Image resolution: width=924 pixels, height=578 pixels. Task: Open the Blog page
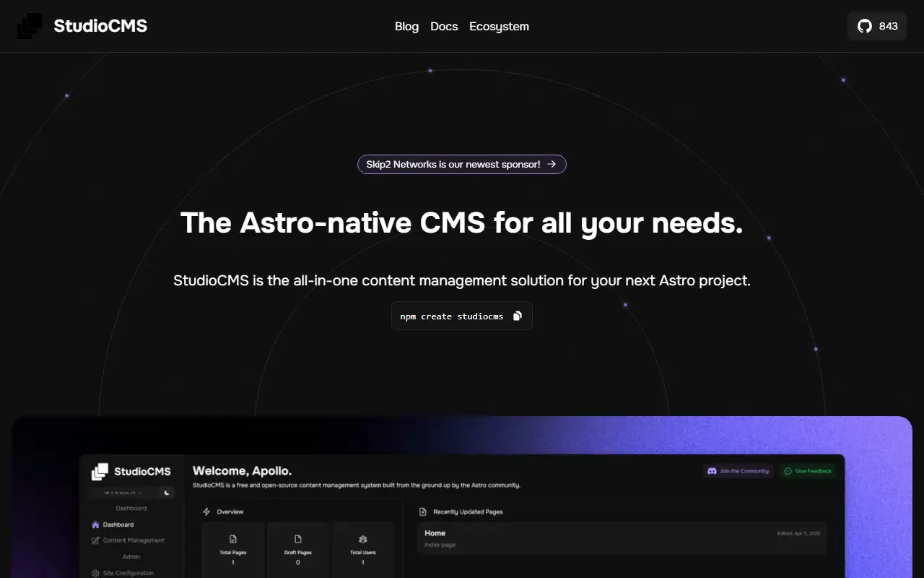pos(406,26)
